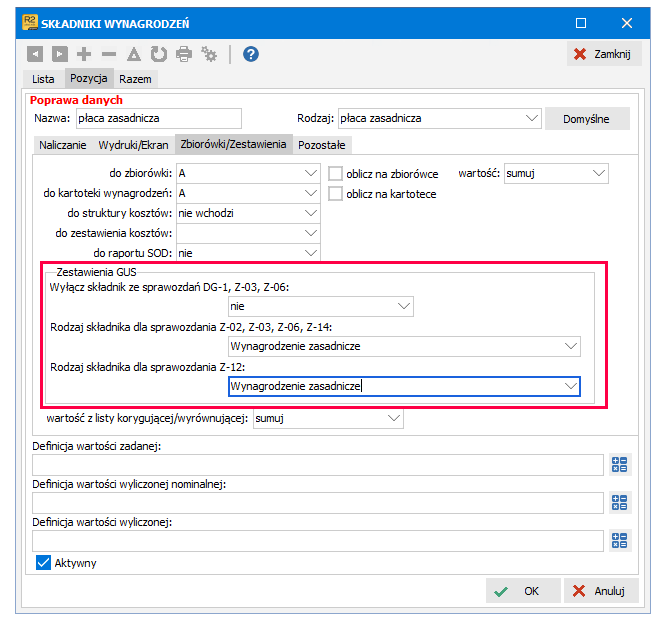663x624 pixels.
Task: Focus Definicja wartości zadanej field
Action: [x=318, y=465]
